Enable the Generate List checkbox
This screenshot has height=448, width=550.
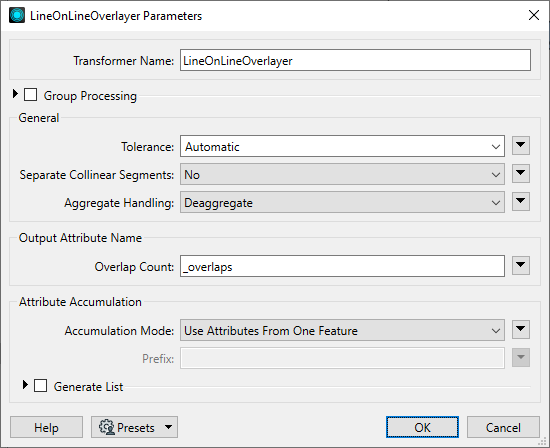[x=40, y=385]
